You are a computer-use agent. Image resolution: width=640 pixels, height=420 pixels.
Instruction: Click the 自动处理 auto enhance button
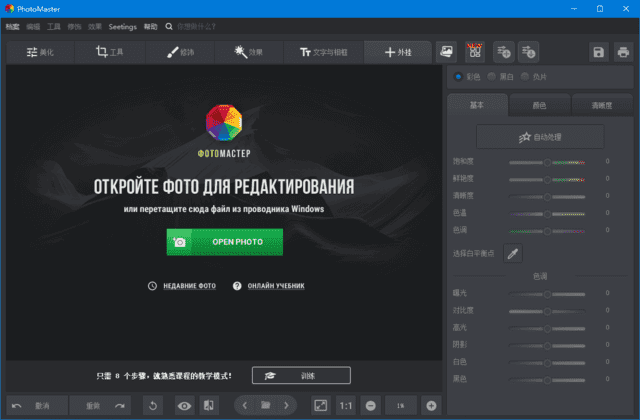(540, 136)
